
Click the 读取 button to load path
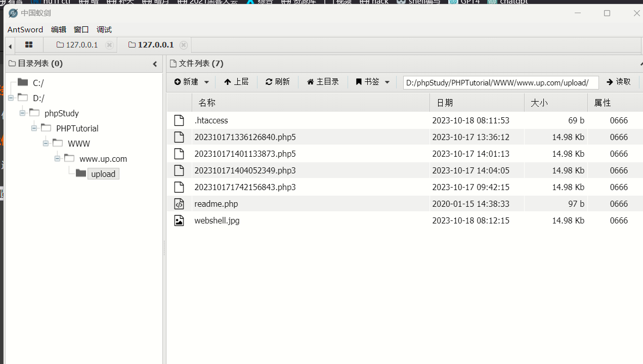[619, 82]
